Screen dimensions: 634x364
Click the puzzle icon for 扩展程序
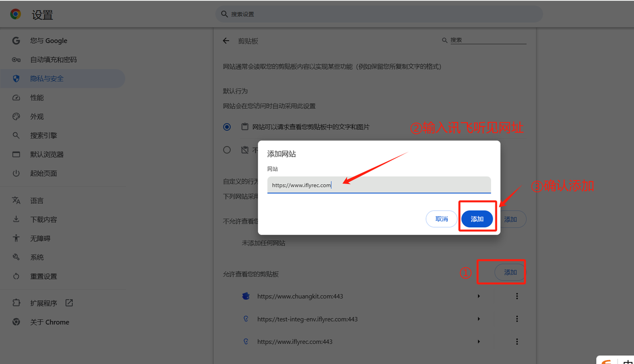pyautogui.click(x=16, y=303)
